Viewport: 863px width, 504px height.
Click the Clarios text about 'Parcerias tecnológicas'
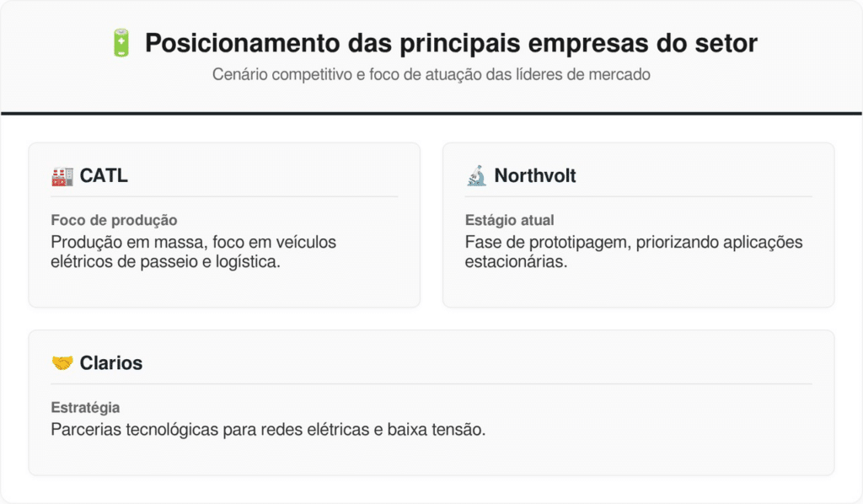268,429
